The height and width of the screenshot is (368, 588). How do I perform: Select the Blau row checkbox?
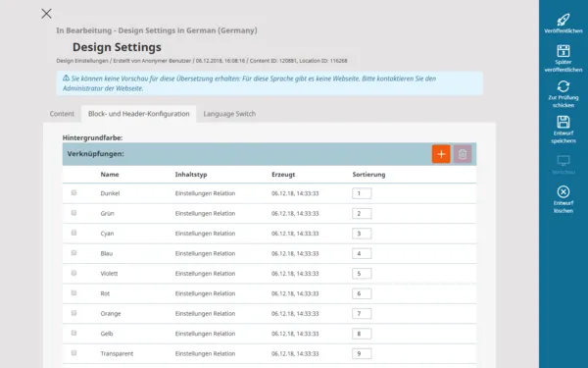[73, 253]
